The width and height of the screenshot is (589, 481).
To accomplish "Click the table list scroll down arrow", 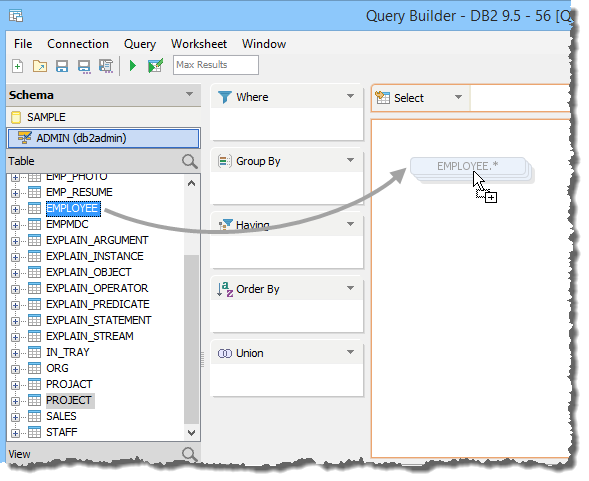I will pyautogui.click(x=191, y=433).
